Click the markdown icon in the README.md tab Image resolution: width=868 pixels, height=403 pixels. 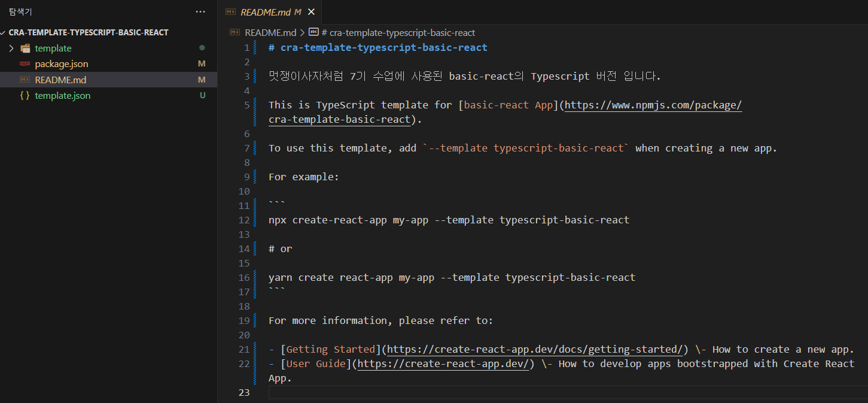(x=230, y=12)
